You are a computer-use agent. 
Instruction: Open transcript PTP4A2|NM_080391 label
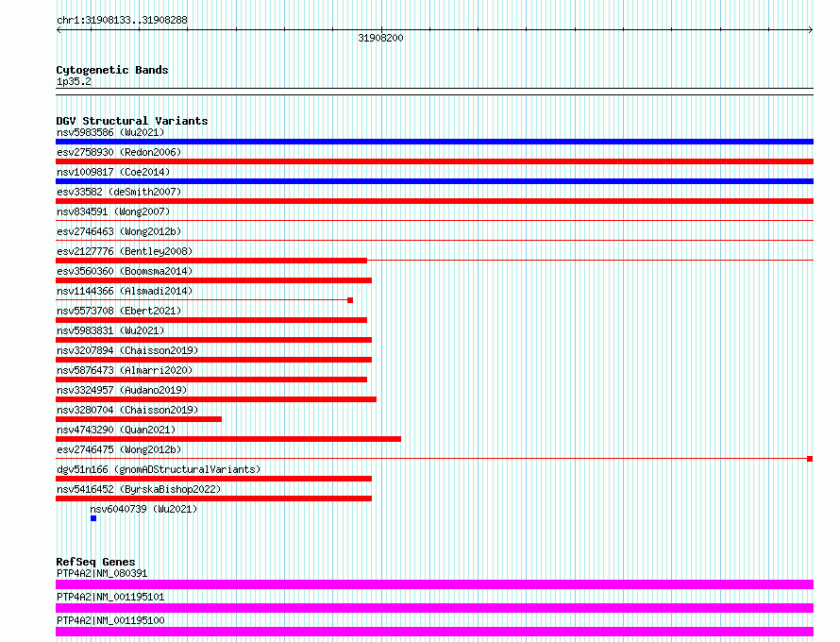(x=102, y=573)
